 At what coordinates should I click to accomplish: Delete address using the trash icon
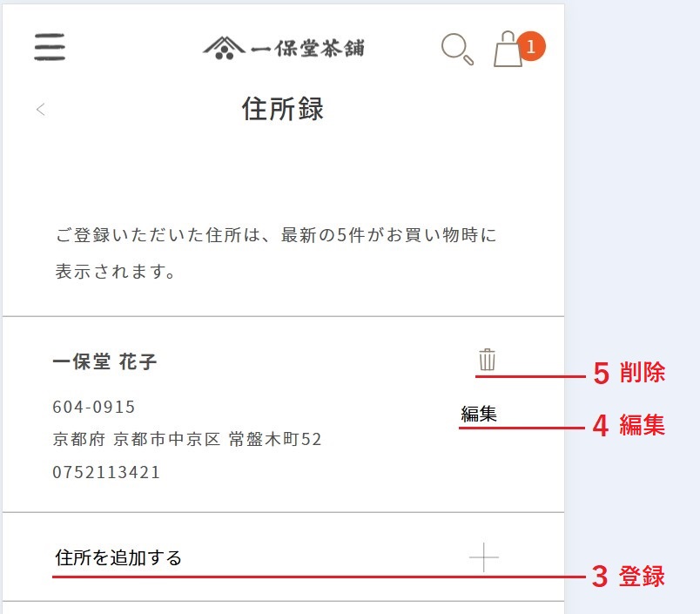pyautogui.click(x=487, y=360)
